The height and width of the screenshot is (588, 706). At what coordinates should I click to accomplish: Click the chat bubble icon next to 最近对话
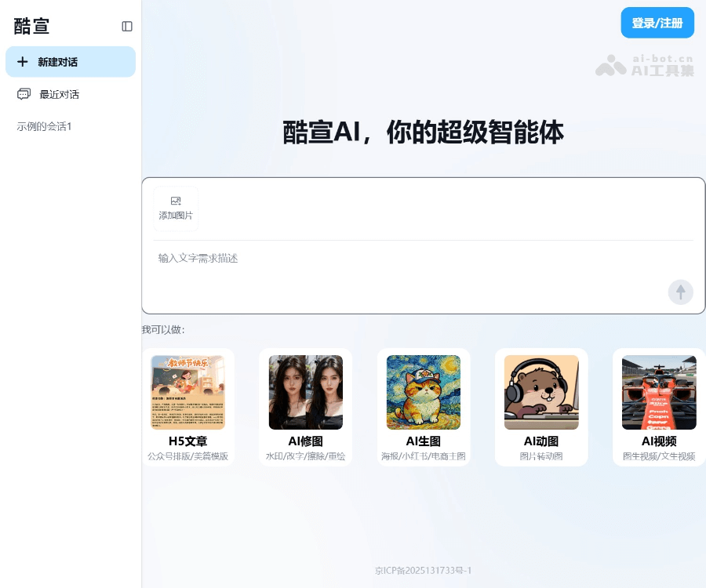tap(26, 94)
